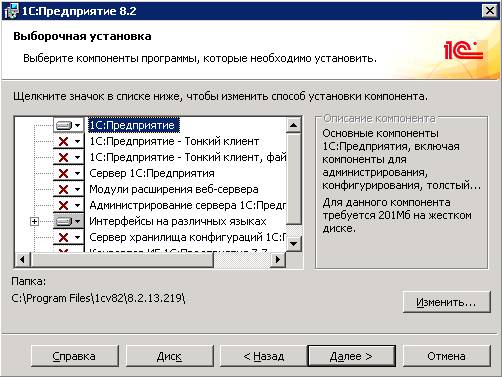The image size is (502, 377).
Task: Click red X icon for Тонкий клиент, файловый вариант
Action: pos(63,157)
